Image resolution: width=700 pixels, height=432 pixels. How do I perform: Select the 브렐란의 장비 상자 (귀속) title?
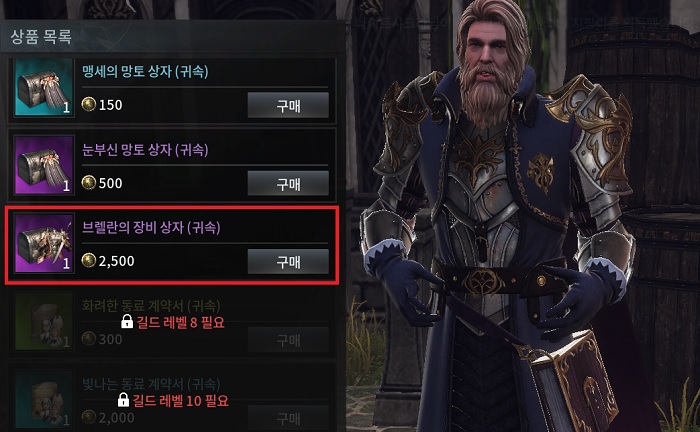point(151,228)
